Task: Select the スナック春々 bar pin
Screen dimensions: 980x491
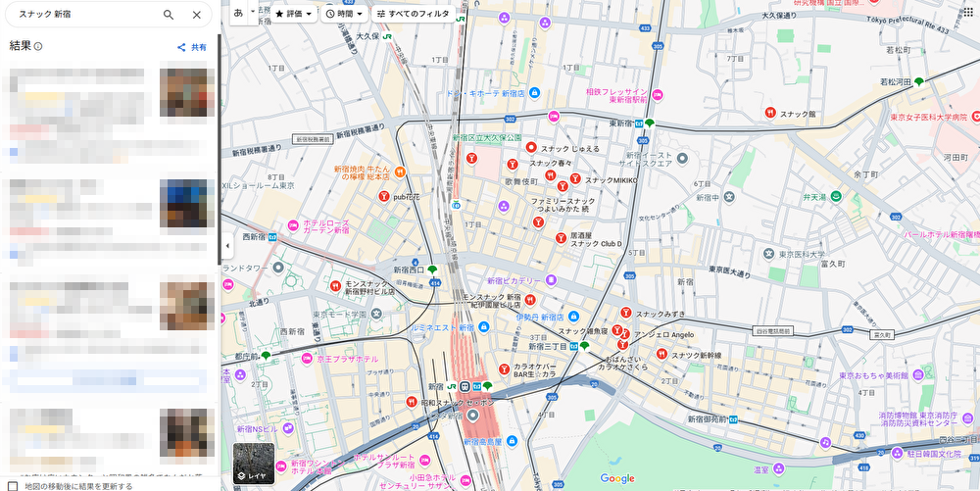Action: pos(513,165)
